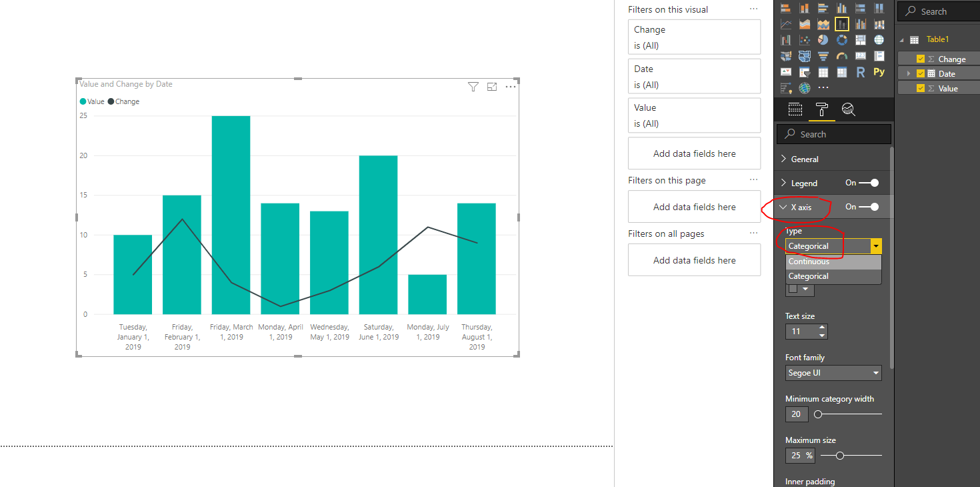Select the R script visual
This screenshot has height=487, width=980.
pos(860,72)
